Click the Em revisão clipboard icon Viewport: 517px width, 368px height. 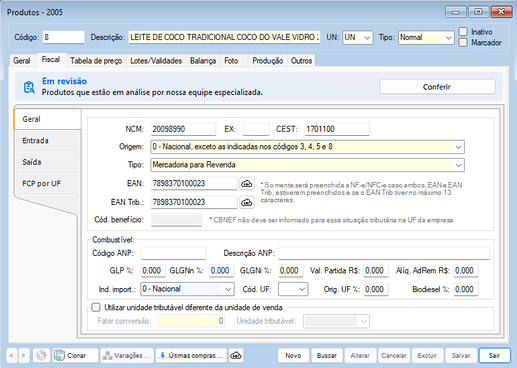[x=29, y=87]
